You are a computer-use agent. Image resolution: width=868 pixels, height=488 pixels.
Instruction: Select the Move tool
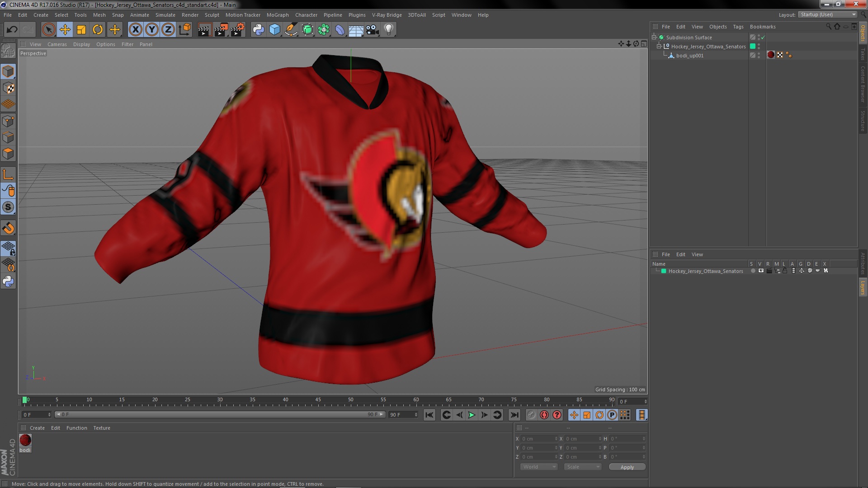65,30
